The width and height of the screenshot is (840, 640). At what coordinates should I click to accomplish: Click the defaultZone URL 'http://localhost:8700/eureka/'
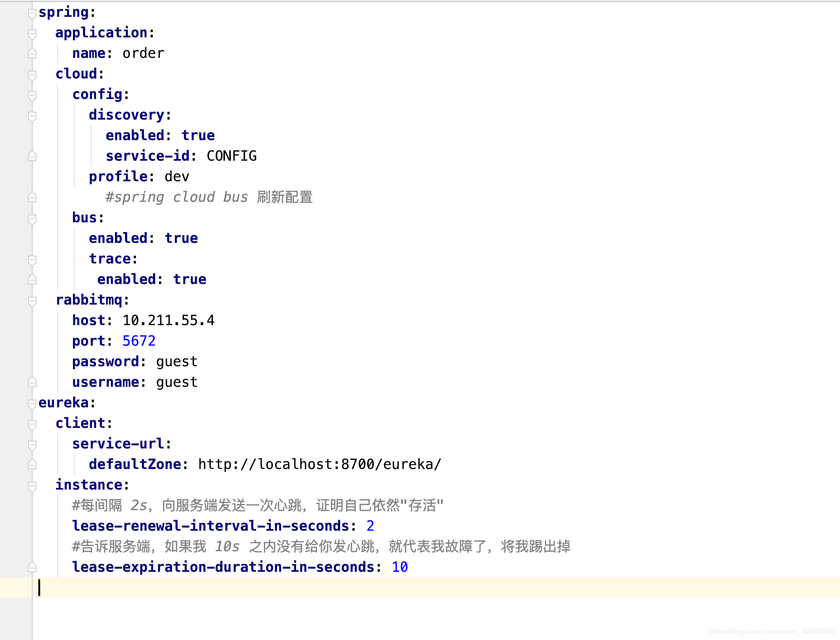320,464
